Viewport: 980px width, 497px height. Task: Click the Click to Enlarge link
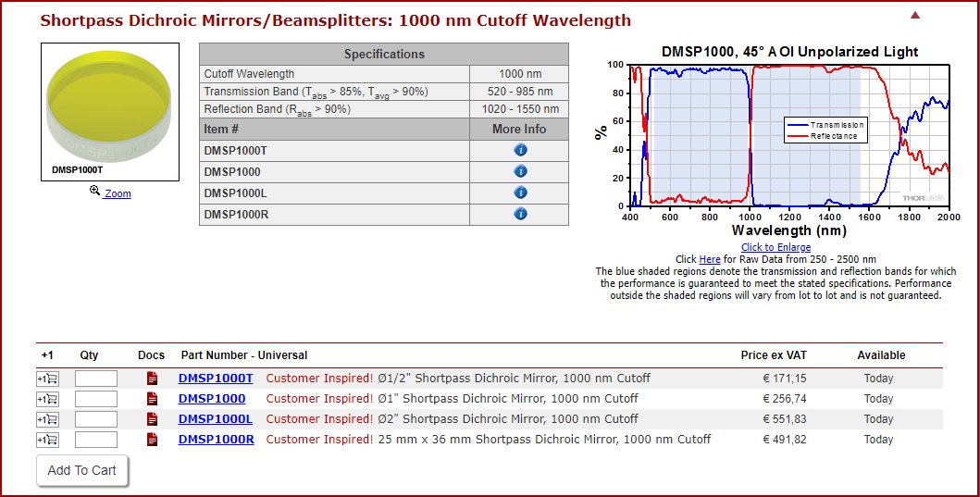point(775,247)
